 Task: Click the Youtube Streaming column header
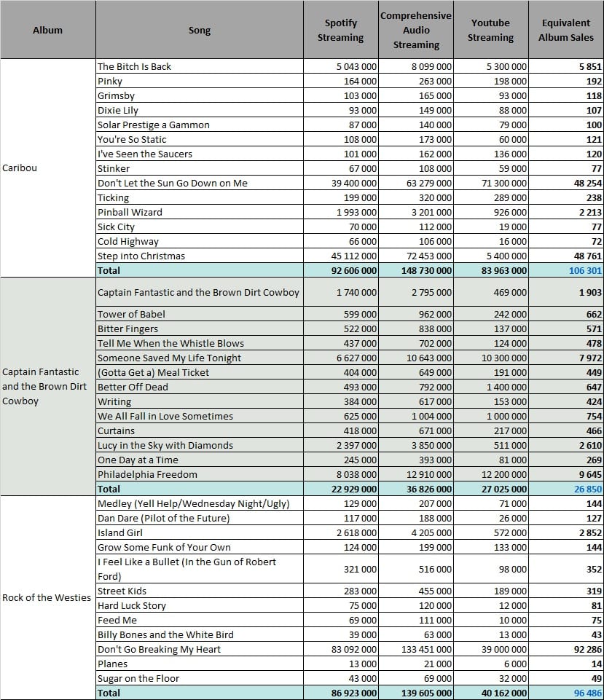[x=490, y=30]
